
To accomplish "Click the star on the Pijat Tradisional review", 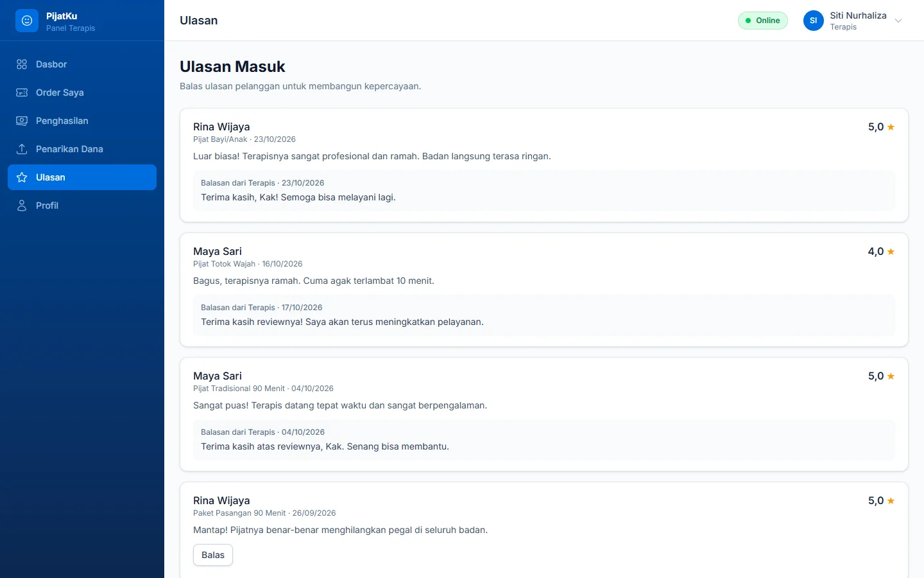I will [x=891, y=376].
